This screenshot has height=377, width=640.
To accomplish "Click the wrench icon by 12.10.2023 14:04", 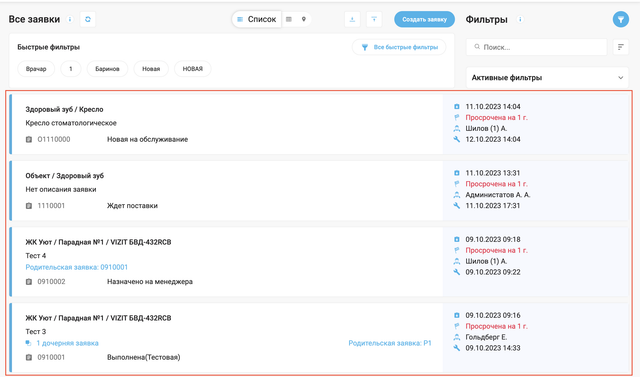I will [x=457, y=139].
